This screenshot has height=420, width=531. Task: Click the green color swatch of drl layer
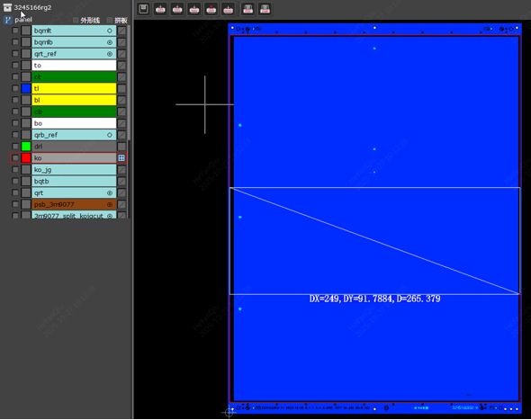pyautogui.click(x=26, y=147)
